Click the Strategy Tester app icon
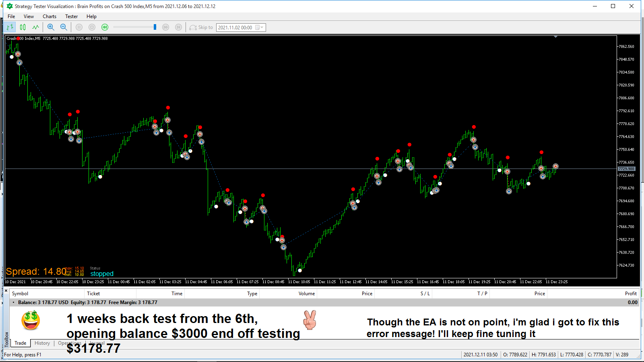This screenshot has height=362, width=644. click(10, 6)
